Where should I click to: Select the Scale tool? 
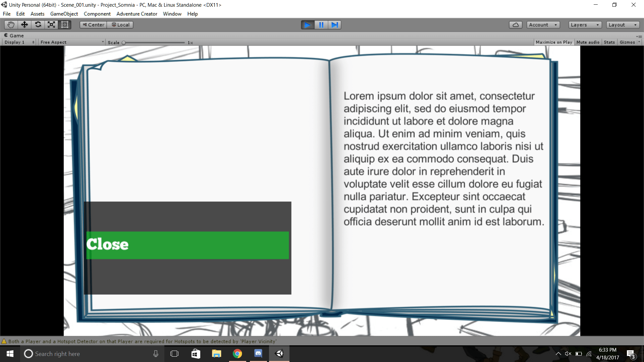(x=51, y=25)
